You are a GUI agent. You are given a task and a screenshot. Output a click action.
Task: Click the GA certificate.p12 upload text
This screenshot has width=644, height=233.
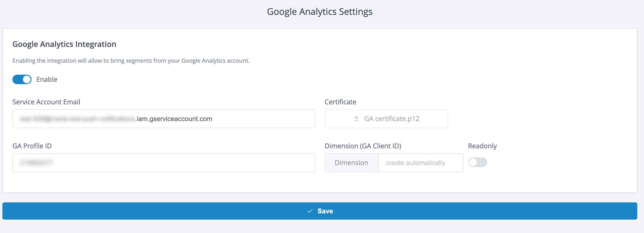[x=392, y=119]
